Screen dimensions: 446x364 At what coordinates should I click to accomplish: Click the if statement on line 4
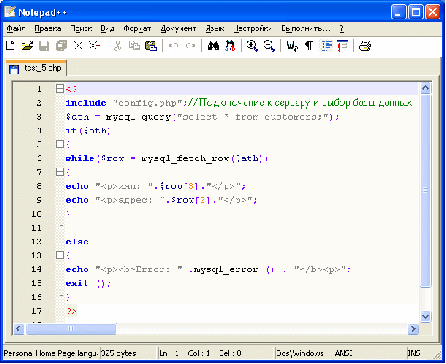pos(88,131)
